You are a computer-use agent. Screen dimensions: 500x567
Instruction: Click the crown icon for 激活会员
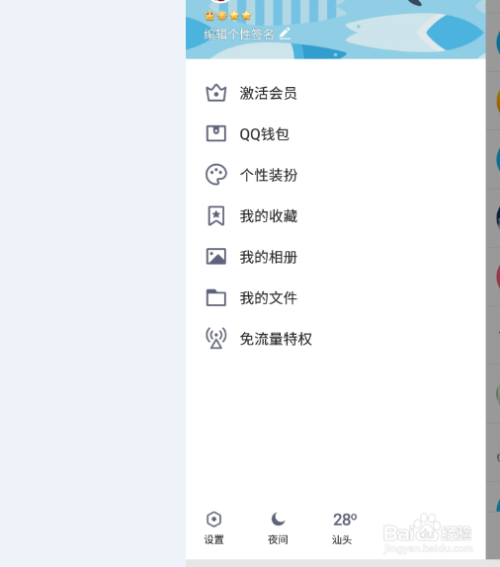point(216,93)
